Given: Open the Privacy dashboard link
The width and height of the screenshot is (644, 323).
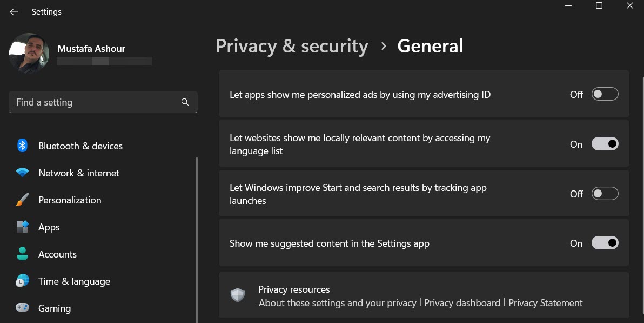Looking at the screenshot, I should 462,303.
